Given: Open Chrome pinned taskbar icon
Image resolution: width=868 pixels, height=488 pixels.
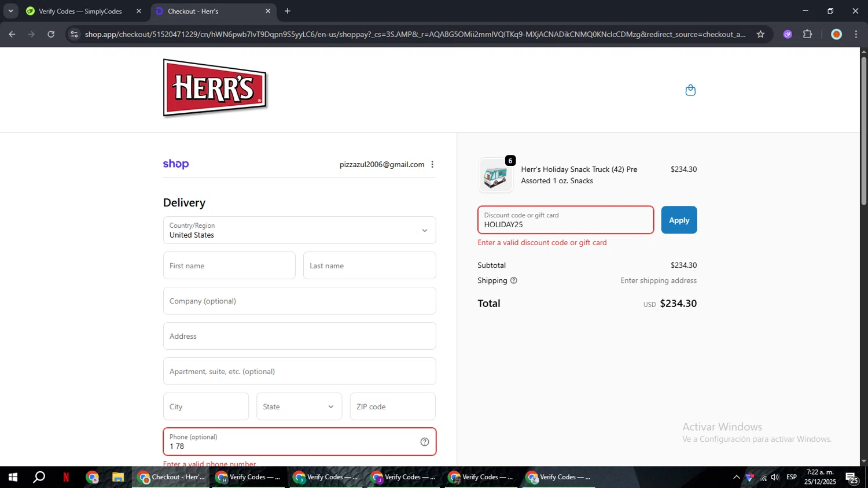Looking at the screenshot, I should pyautogui.click(x=93, y=477).
